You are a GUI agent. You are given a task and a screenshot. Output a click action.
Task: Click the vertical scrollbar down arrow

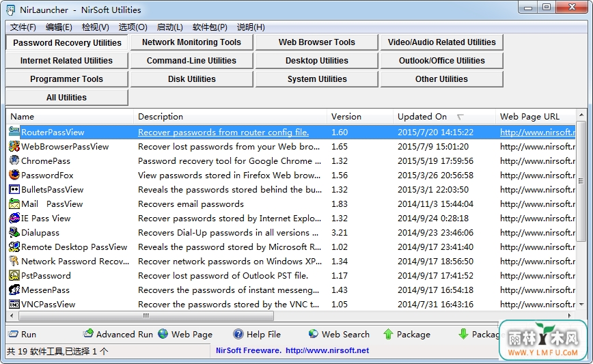(581, 305)
